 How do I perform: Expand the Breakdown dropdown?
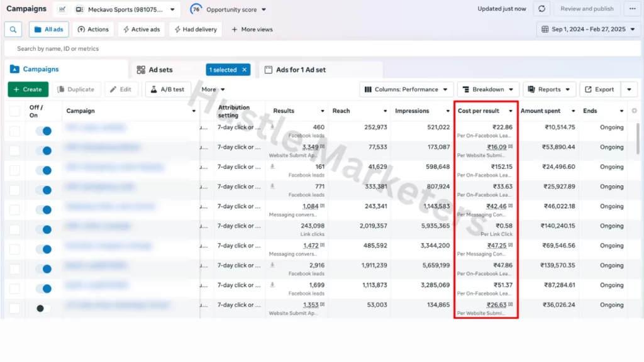point(487,89)
